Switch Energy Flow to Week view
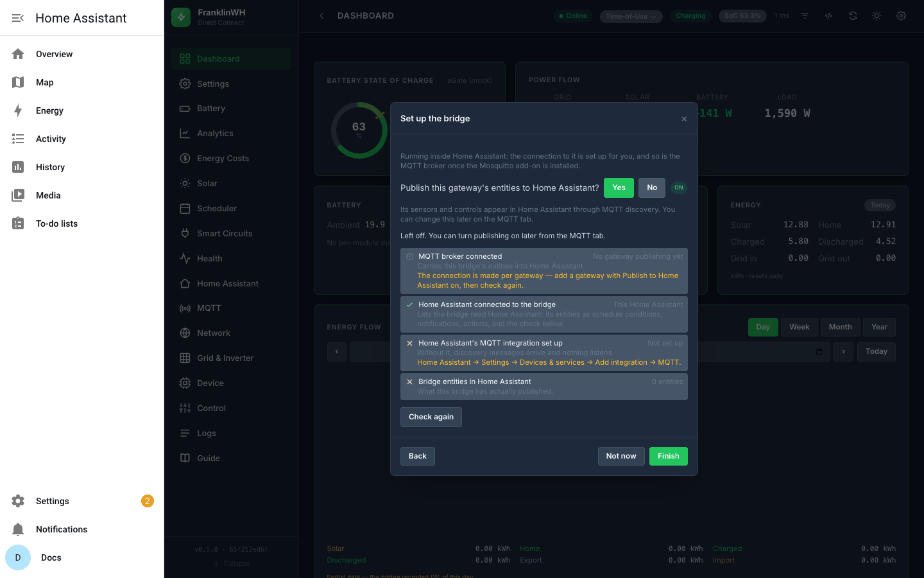This screenshot has height=578, width=924. point(800,327)
